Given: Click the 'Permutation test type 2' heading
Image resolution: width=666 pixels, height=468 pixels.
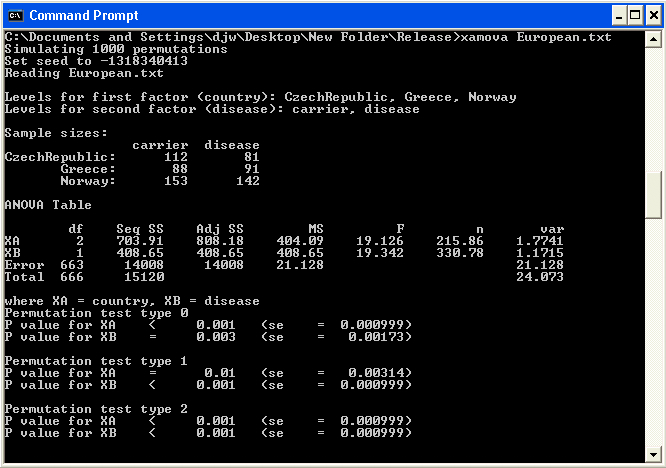Looking at the screenshot, I should [x=96, y=409].
